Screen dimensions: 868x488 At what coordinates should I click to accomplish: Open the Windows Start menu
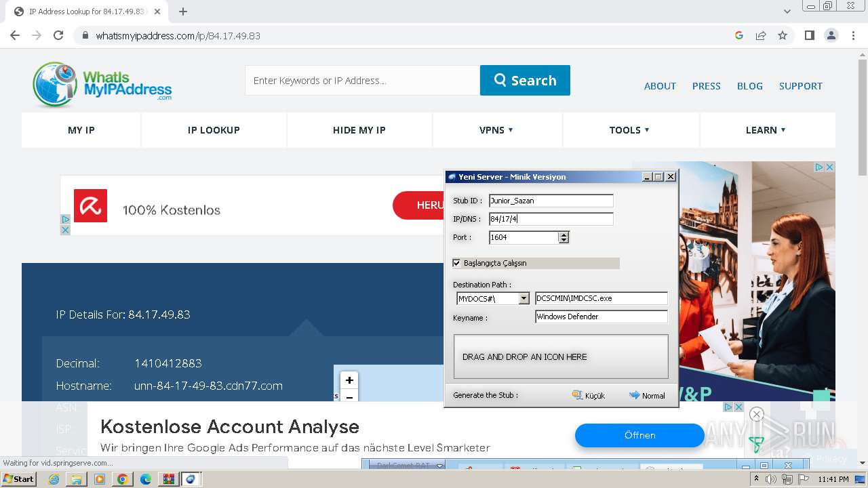point(18,479)
